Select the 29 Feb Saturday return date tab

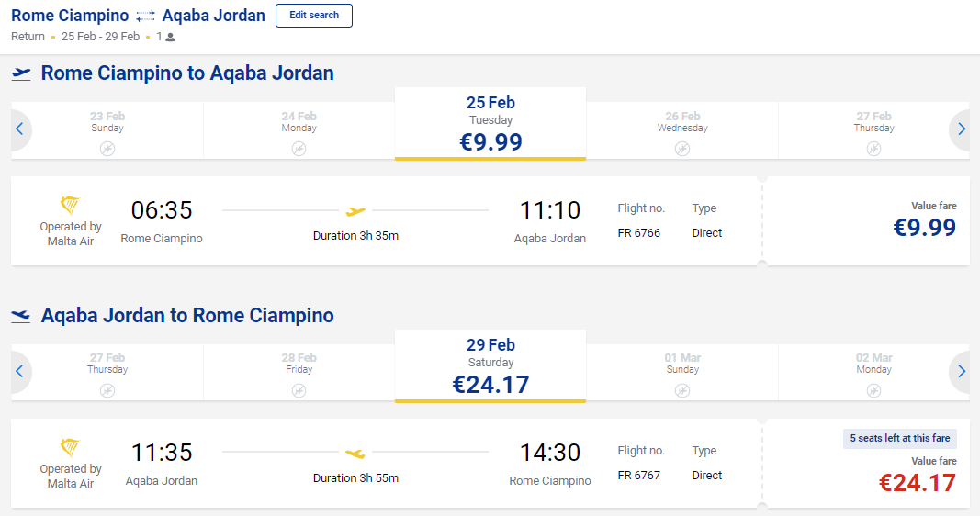point(490,366)
